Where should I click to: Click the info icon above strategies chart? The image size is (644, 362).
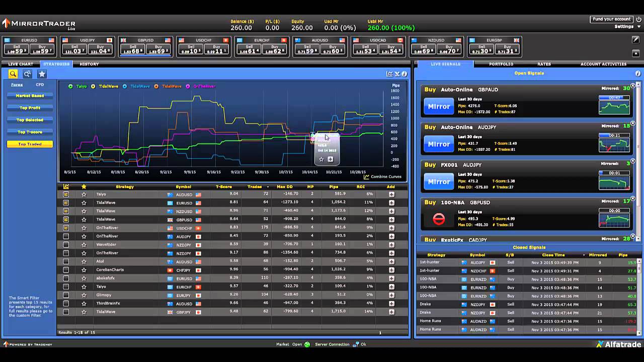click(404, 74)
